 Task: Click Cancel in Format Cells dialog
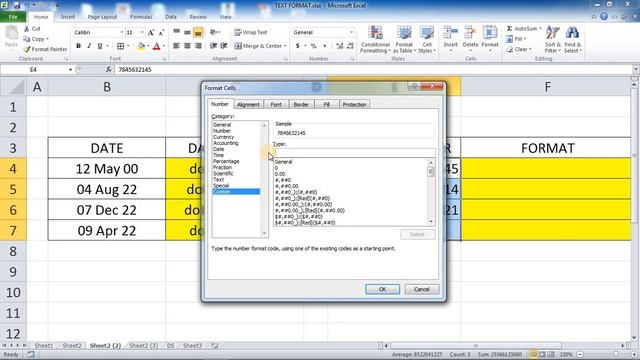[422, 289]
